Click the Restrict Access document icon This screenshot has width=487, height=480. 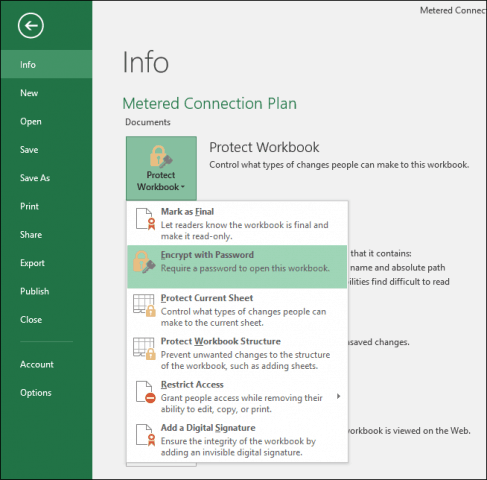[146, 392]
